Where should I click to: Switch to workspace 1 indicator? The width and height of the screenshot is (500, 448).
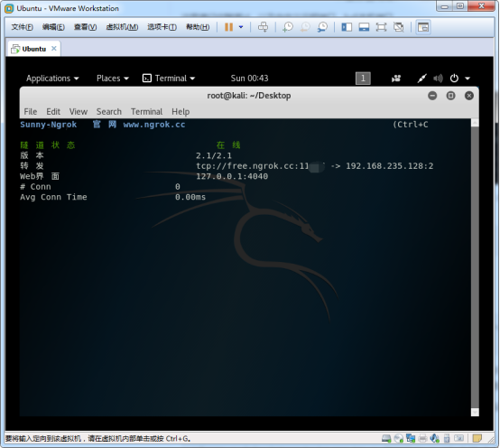[363, 79]
